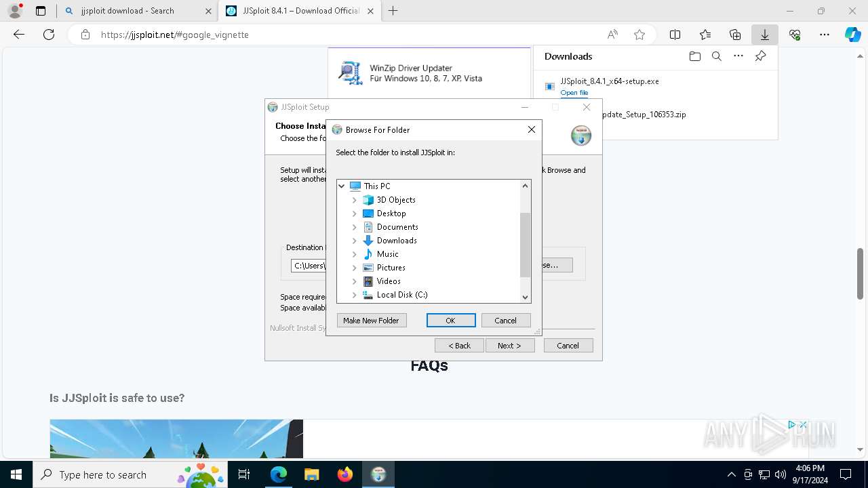Open the Copilot sidebar icon
The width and height of the screenshot is (868, 488).
point(853,35)
